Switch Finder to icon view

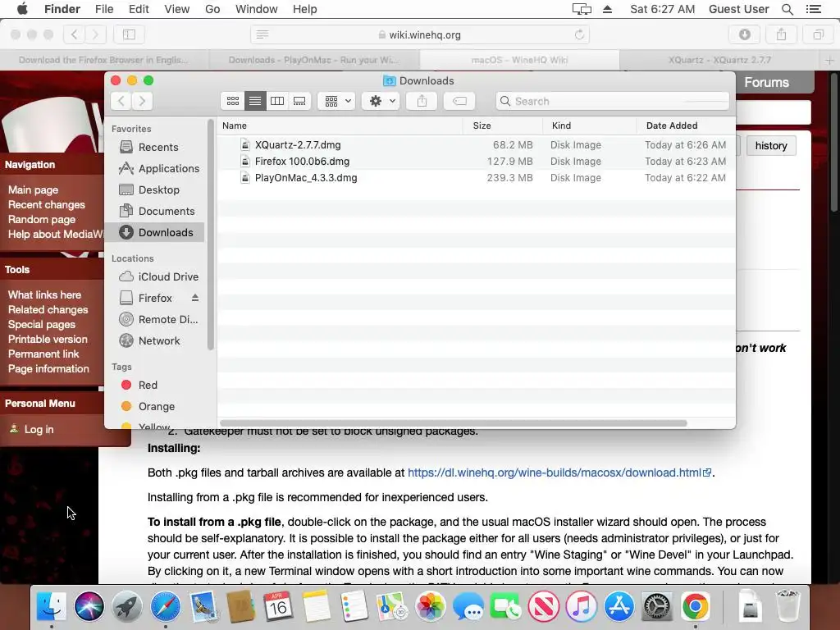click(x=232, y=101)
